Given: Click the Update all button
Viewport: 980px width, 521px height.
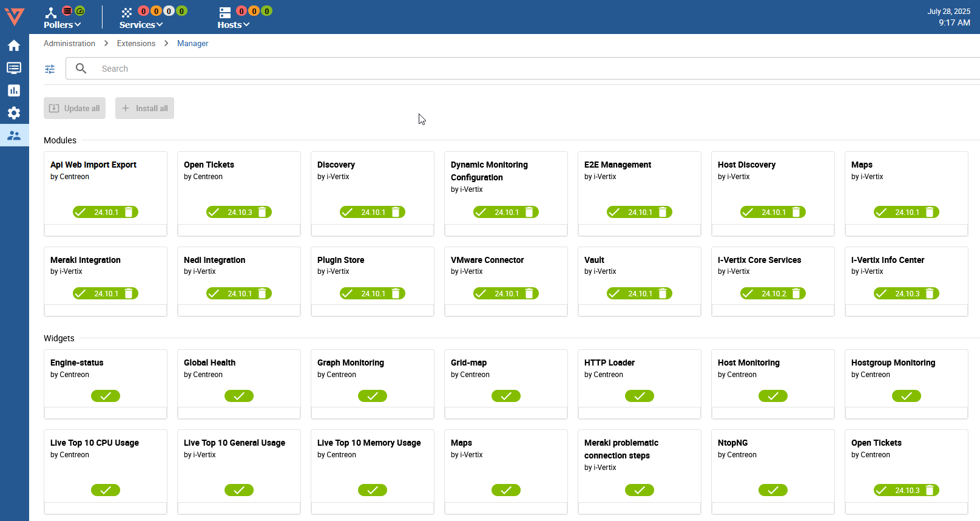Looking at the screenshot, I should click(75, 108).
